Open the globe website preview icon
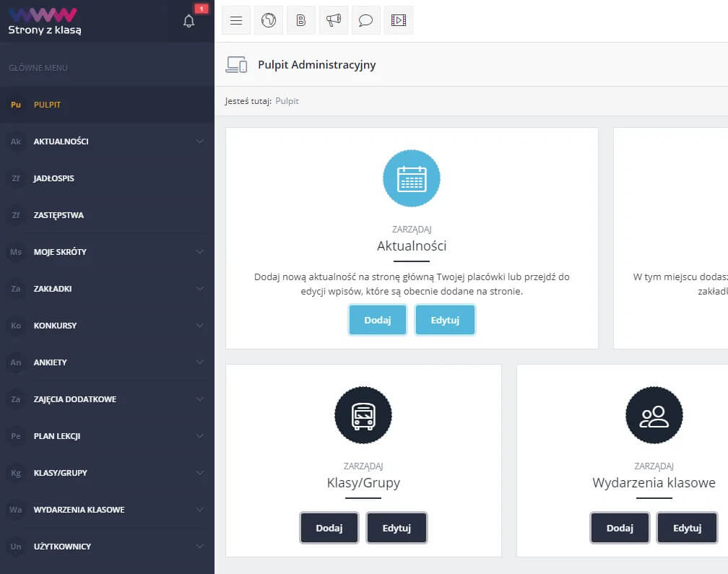This screenshot has height=574, width=728. pyautogui.click(x=268, y=20)
